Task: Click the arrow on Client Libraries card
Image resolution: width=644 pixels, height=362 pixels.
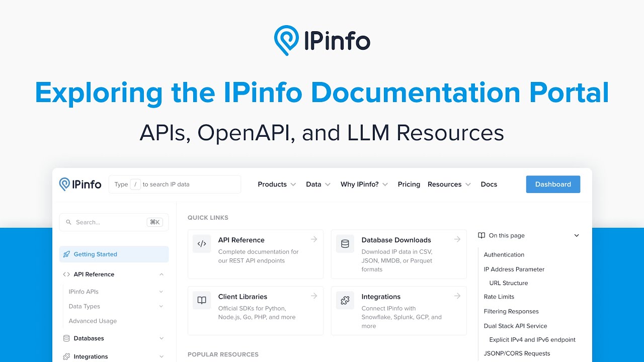Action: 314,296
